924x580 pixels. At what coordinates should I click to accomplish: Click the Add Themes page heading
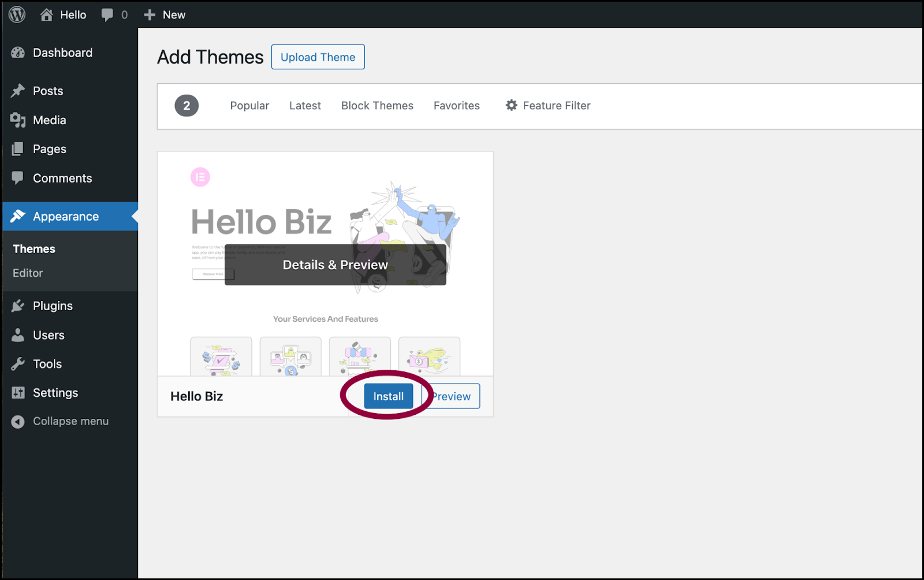210,57
